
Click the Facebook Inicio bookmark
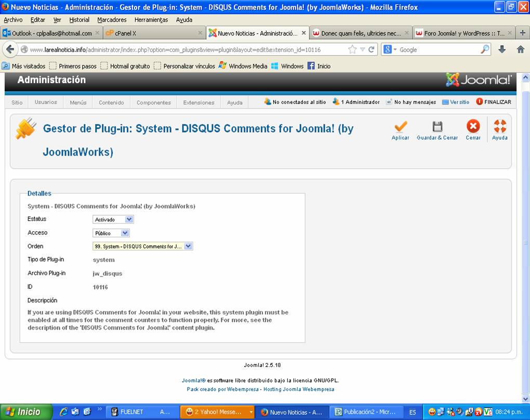click(319, 66)
